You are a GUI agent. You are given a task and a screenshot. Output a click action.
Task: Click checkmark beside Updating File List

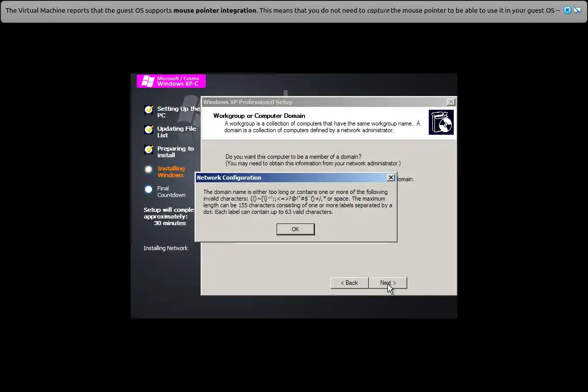coord(149,130)
